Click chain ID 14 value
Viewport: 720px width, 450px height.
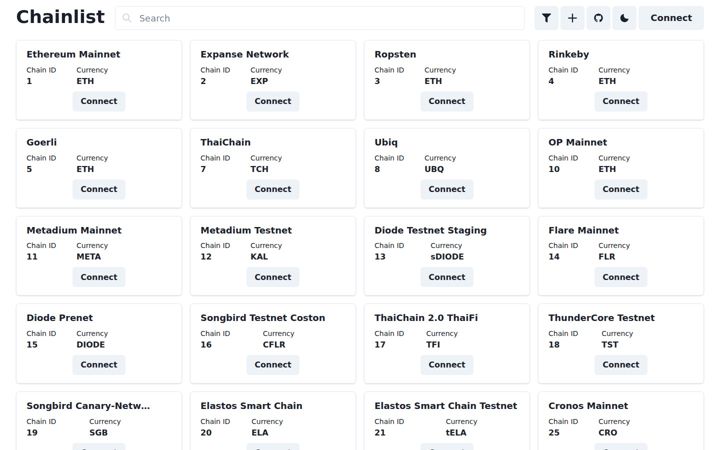554,257
